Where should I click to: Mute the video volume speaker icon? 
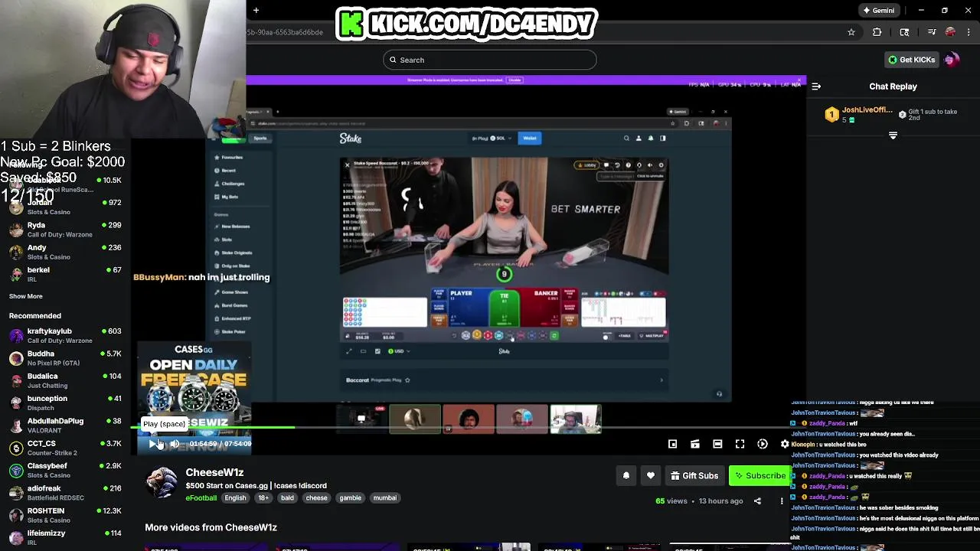pyautogui.click(x=175, y=444)
